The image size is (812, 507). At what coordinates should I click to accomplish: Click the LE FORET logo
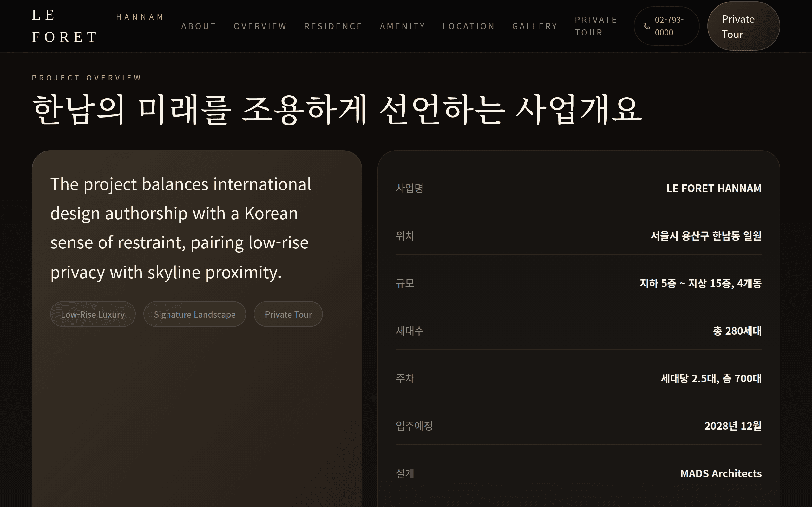[x=64, y=26]
